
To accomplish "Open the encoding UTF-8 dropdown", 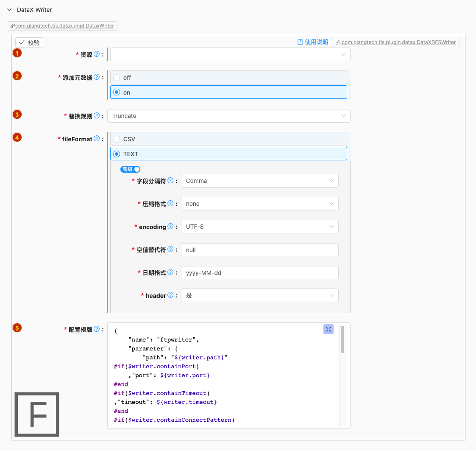I will click(260, 227).
